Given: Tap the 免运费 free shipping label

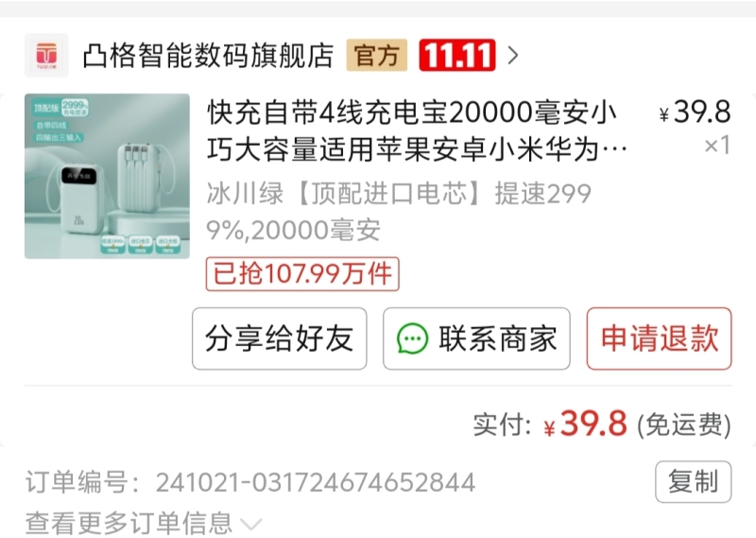Looking at the screenshot, I should (x=684, y=425).
